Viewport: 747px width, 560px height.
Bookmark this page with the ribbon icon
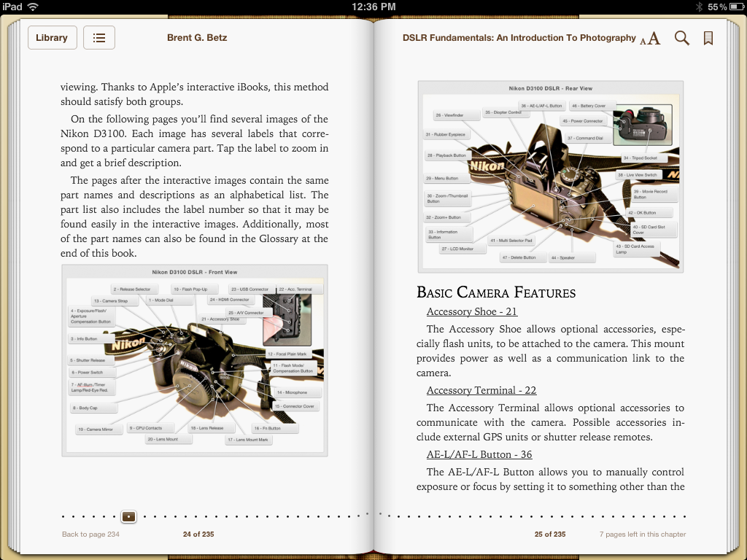(x=708, y=38)
